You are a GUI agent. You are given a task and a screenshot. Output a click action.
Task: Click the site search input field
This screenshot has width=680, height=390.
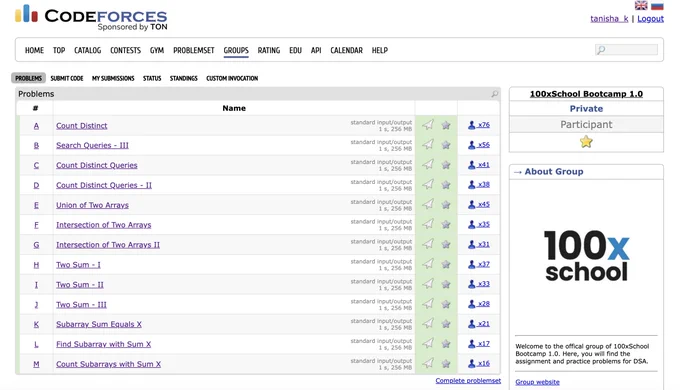pyautogui.click(x=627, y=50)
